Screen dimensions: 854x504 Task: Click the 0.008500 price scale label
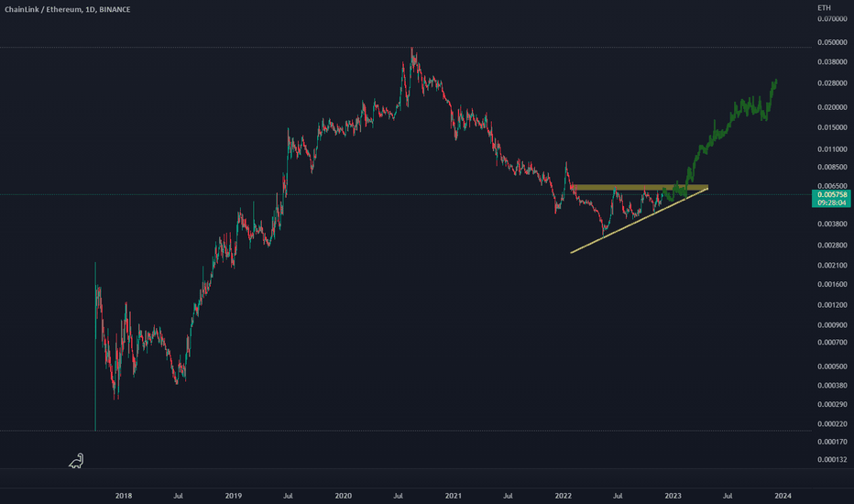point(832,168)
